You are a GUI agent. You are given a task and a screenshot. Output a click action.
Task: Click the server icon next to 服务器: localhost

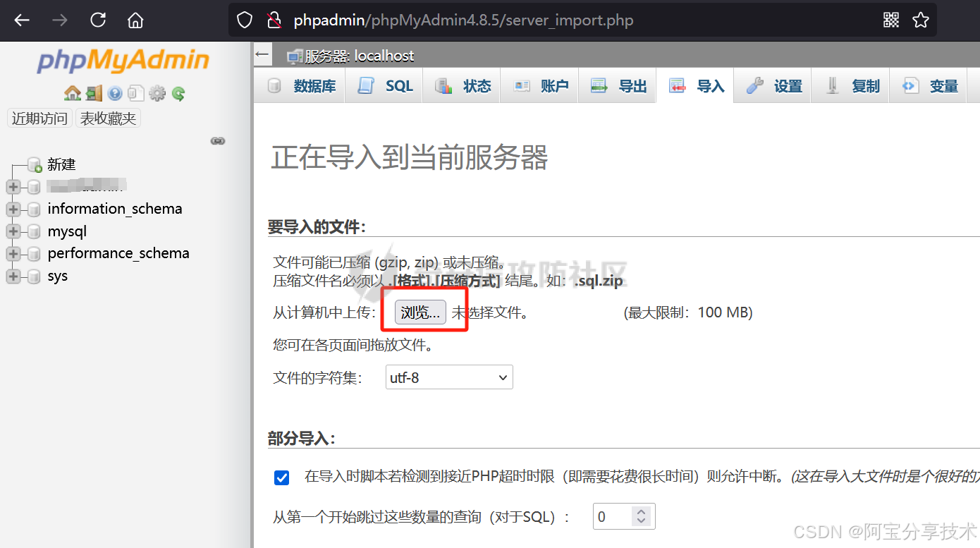click(295, 56)
